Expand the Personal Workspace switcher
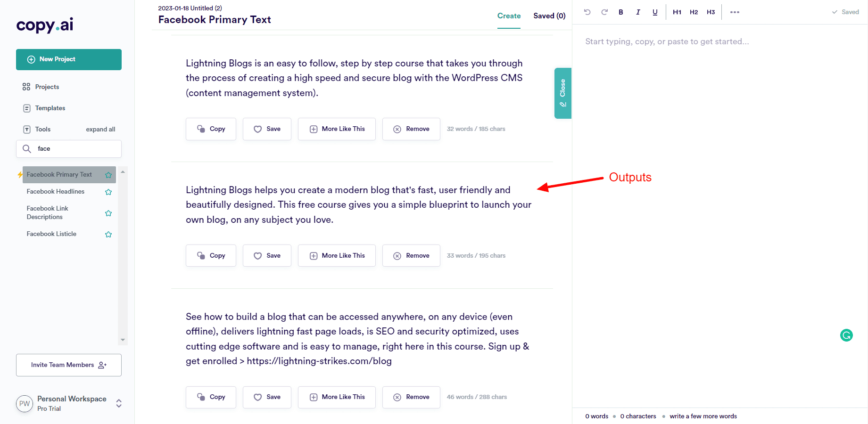This screenshot has height=424, width=868. pyautogui.click(x=119, y=403)
